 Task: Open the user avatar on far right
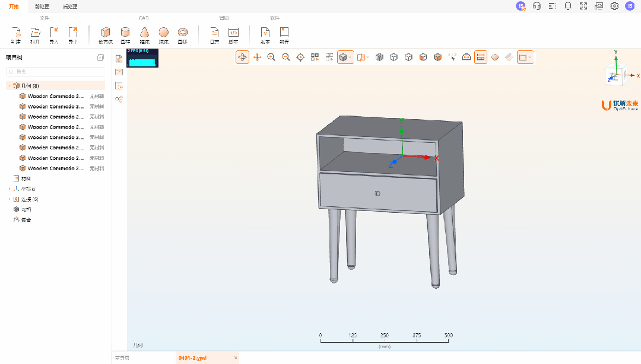(x=630, y=6)
